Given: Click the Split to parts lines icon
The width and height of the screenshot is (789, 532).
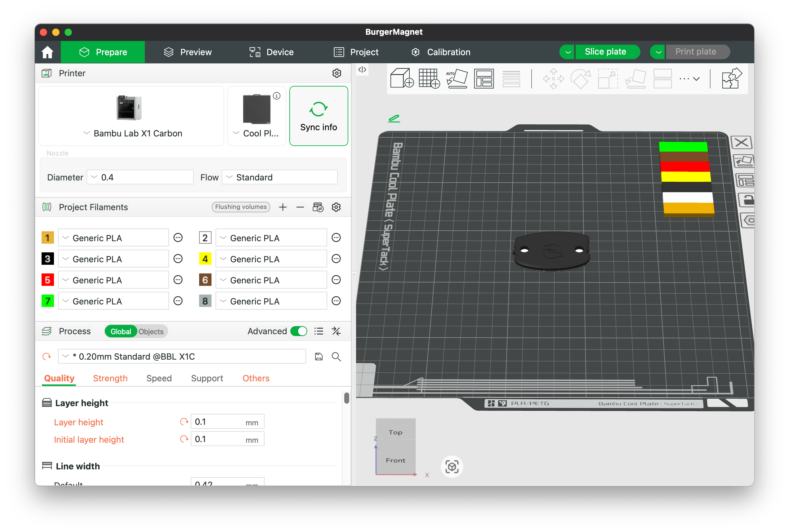Looking at the screenshot, I should pos(511,78).
